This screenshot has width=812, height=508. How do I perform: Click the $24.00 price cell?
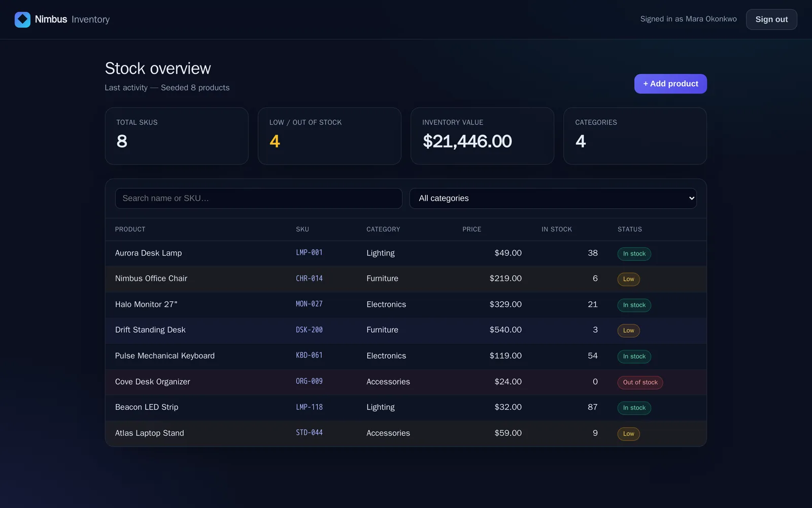pyautogui.click(x=508, y=382)
